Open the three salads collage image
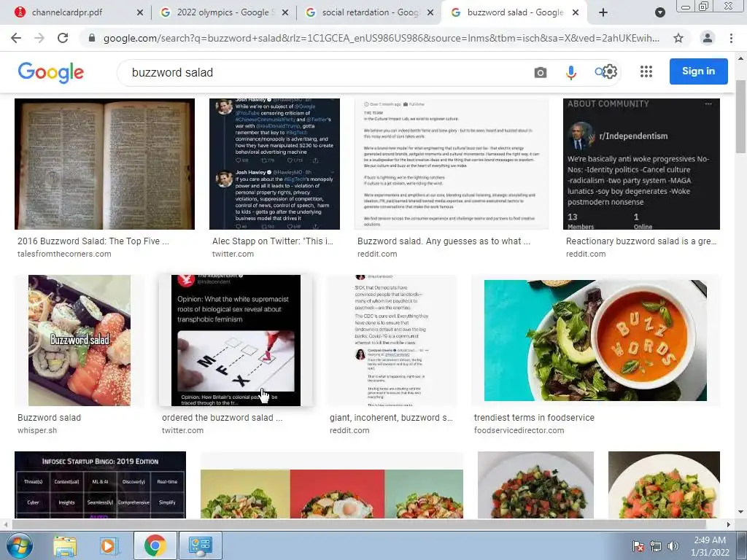747x560 pixels. (332, 494)
